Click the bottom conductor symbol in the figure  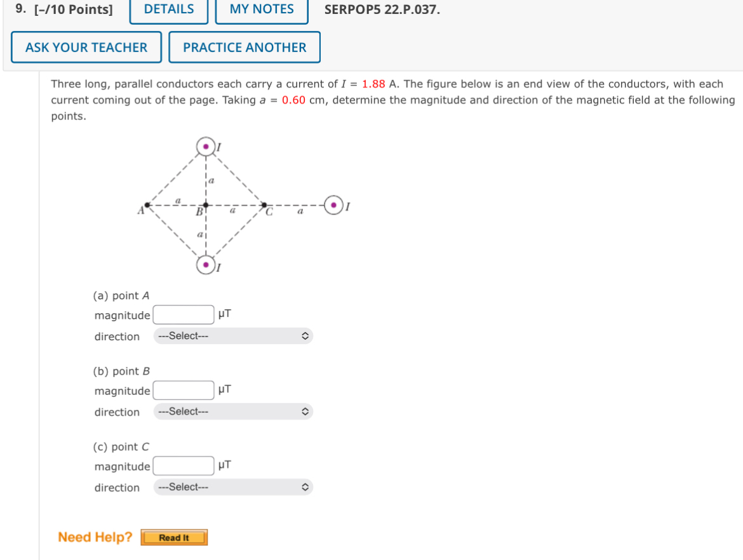pyautogui.click(x=205, y=265)
